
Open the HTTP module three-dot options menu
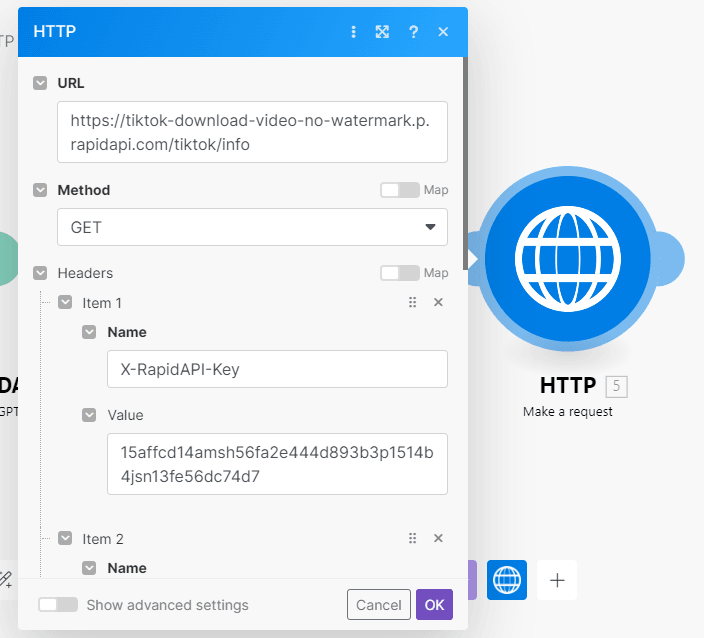click(353, 32)
